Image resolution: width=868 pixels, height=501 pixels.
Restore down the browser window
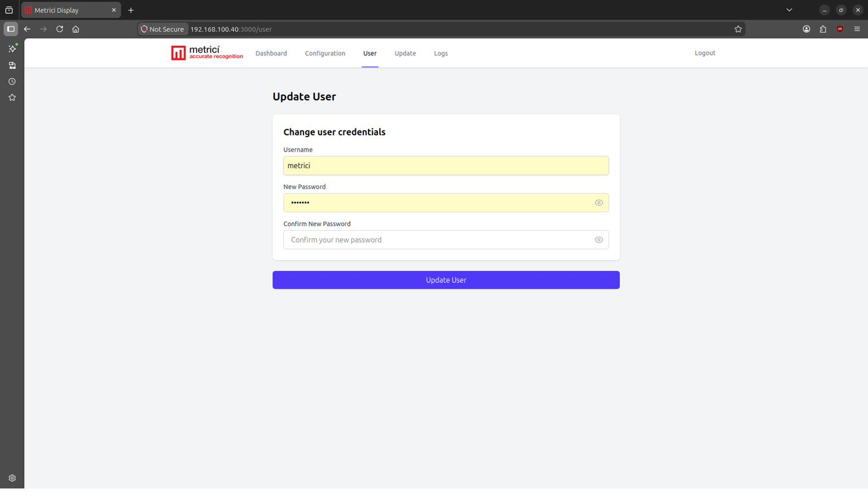(841, 10)
